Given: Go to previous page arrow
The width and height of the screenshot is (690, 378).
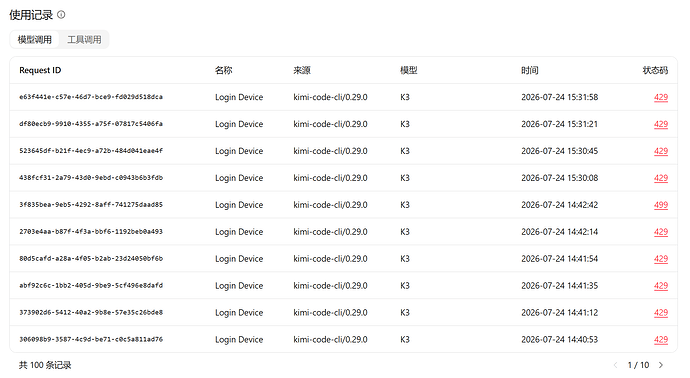Looking at the screenshot, I should coord(616,365).
